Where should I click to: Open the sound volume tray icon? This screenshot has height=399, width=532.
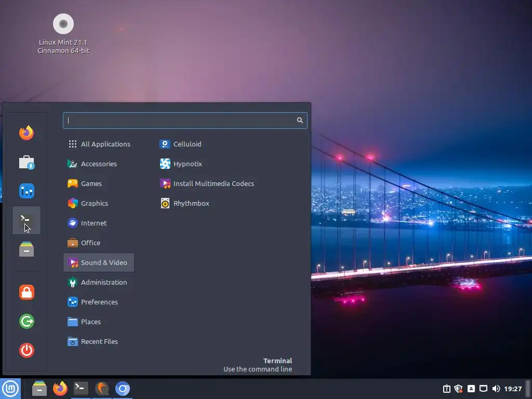[x=496, y=389]
